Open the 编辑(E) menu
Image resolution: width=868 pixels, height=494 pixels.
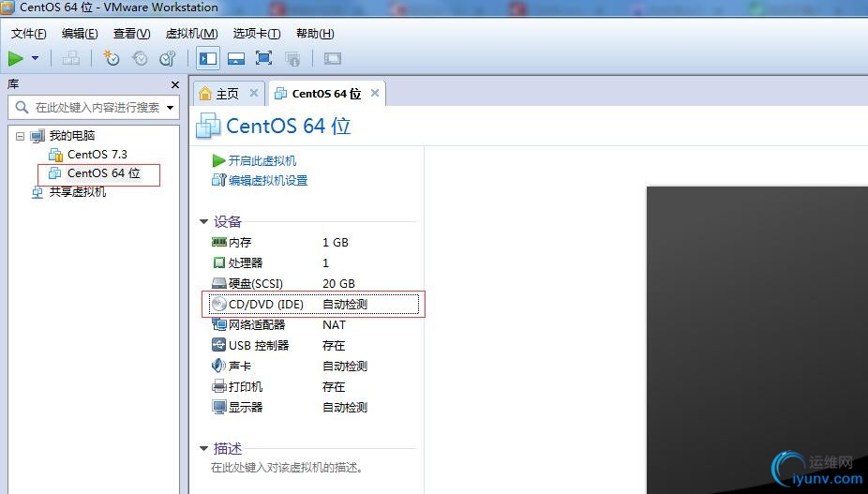tap(80, 34)
